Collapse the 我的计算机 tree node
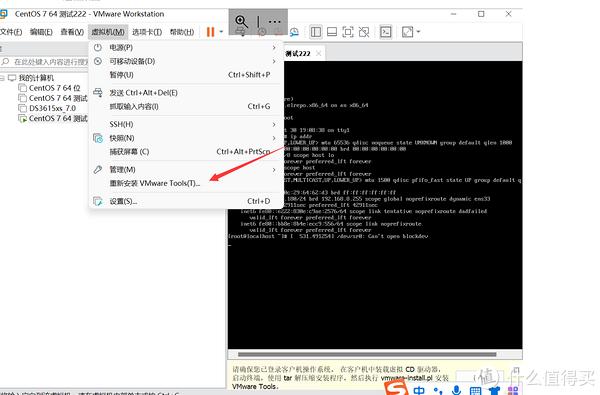Image resolution: width=600 pixels, height=395 pixels. click(2, 78)
